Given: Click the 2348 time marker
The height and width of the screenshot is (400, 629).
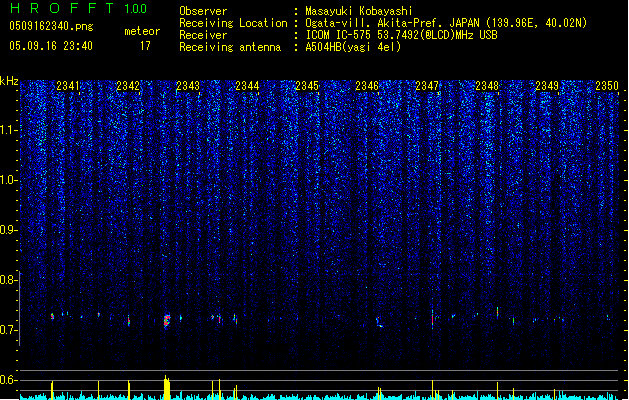Looking at the screenshot, I should pos(487,86).
